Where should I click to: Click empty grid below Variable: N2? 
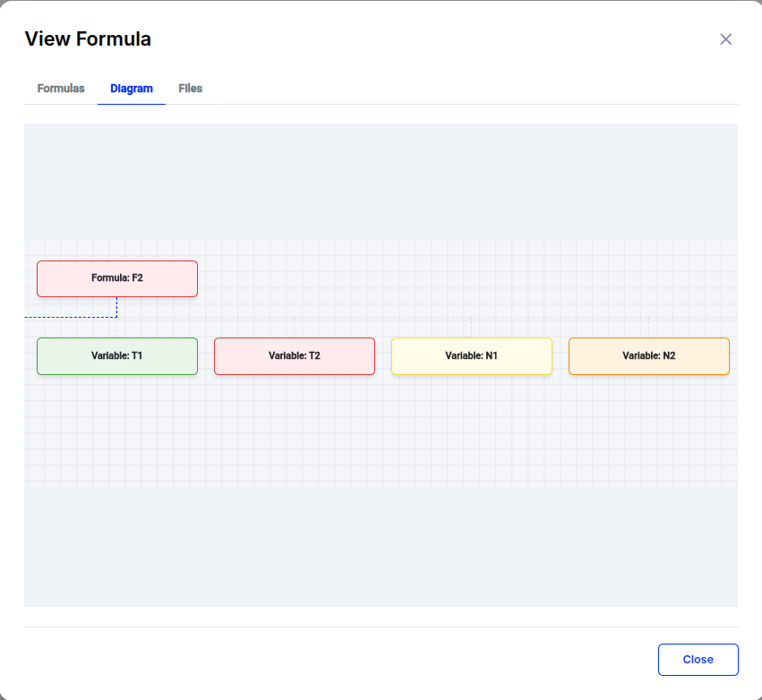coord(649,430)
